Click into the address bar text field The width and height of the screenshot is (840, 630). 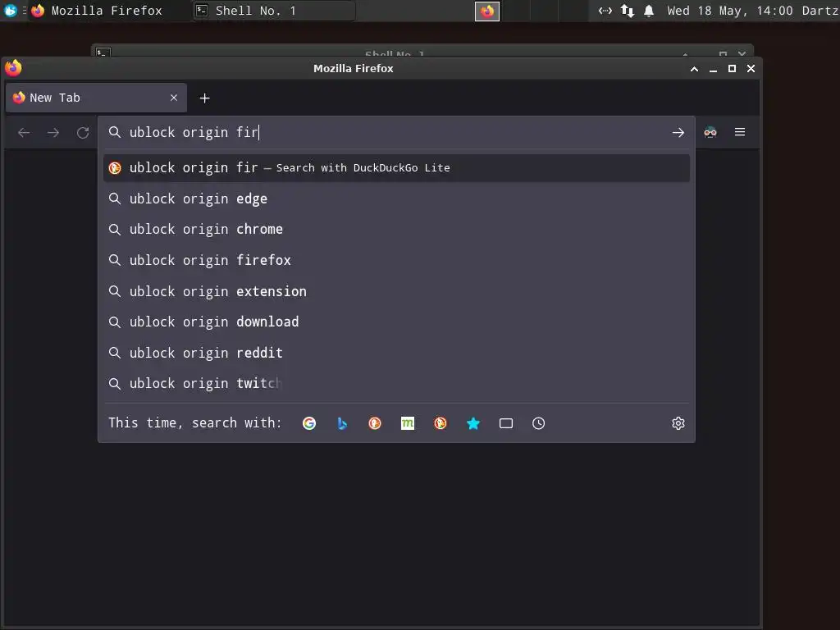(x=396, y=132)
